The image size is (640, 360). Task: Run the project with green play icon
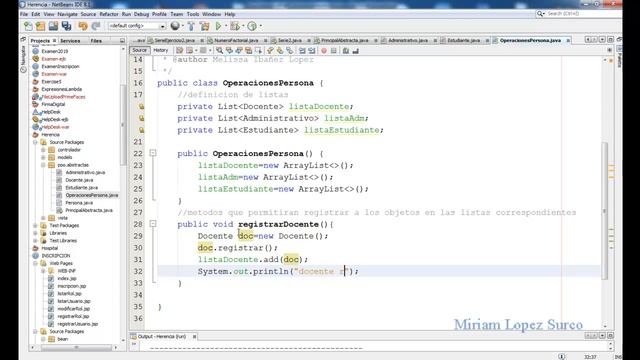pyautogui.click(x=218, y=26)
